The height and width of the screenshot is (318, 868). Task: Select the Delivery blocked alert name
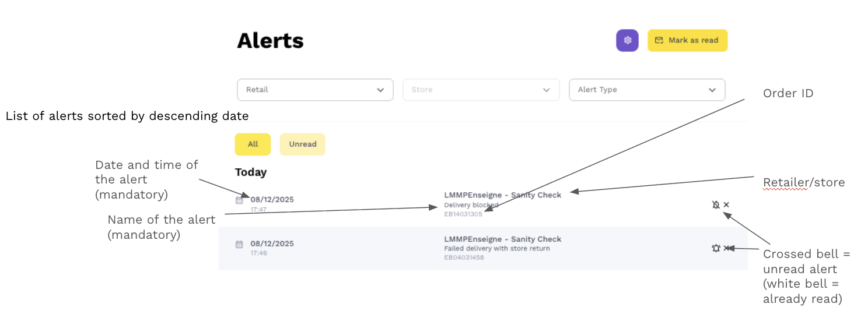[471, 205]
